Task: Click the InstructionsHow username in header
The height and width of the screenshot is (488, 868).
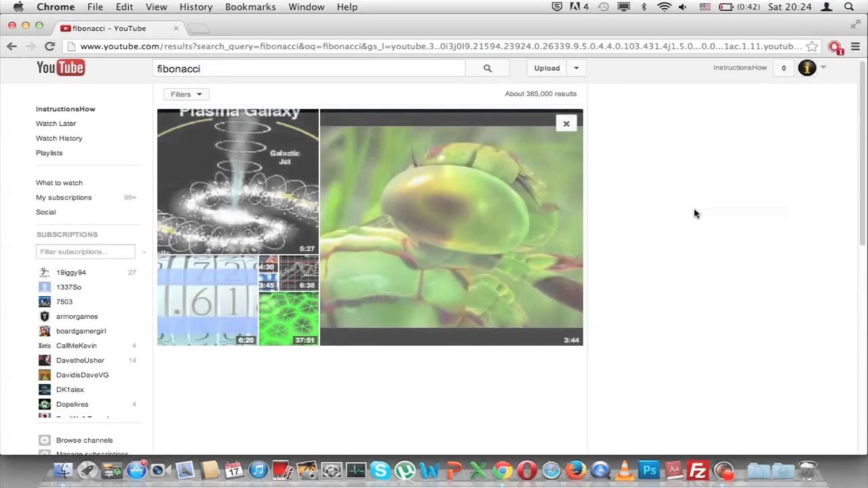Action: [740, 68]
